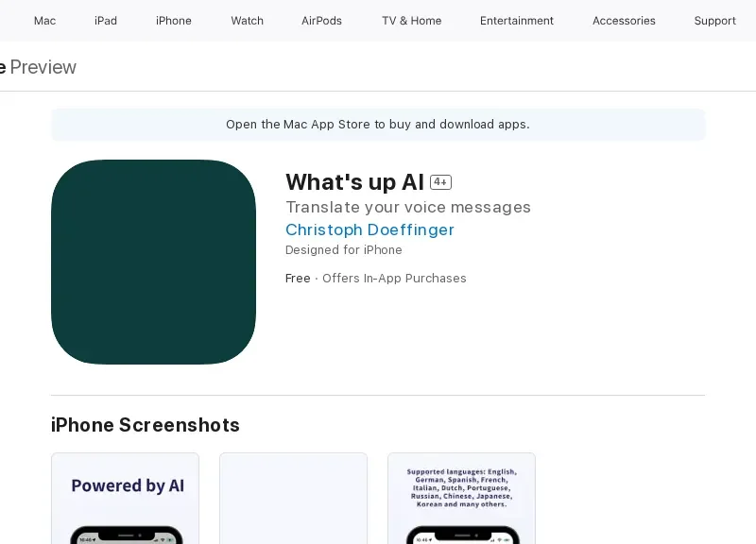The image size is (756, 544).
Task: Select Watch in the navigation bar
Action: click(x=247, y=21)
